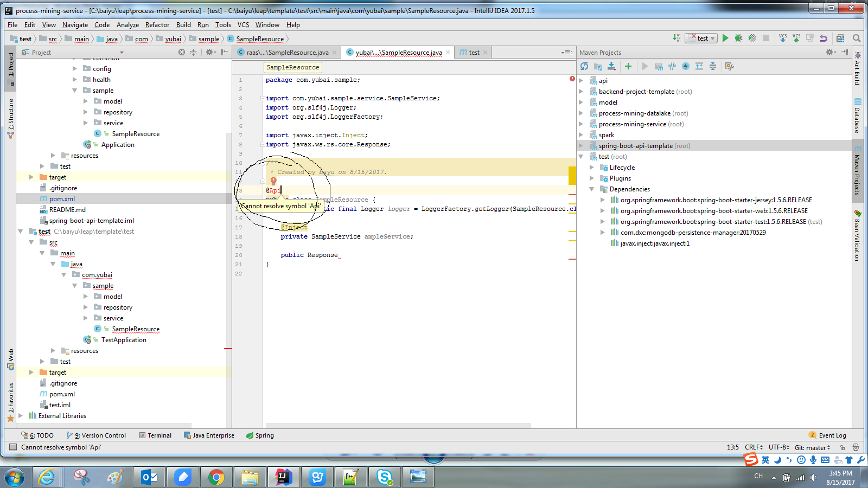
Task: Click the Search Everywhere magnifier icon
Action: click(857, 38)
